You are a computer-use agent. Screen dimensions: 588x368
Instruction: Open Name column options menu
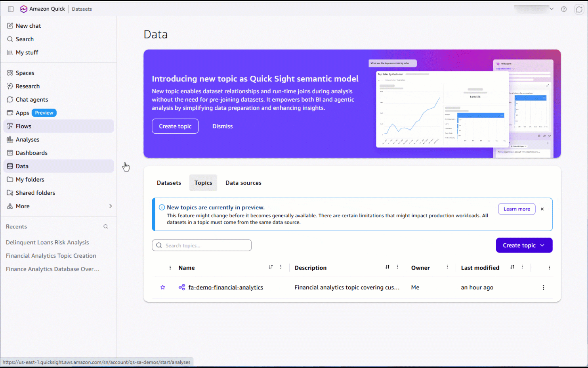pyautogui.click(x=281, y=267)
